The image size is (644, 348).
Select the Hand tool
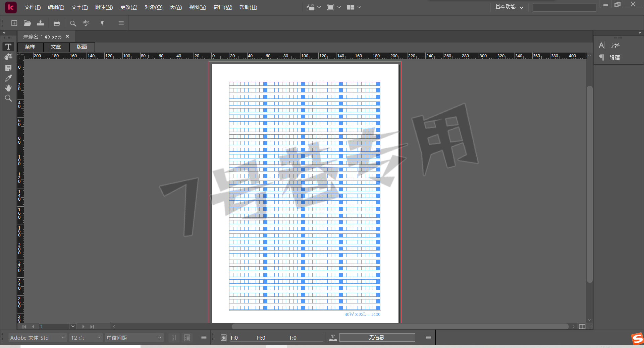click(x=8, y=88)
